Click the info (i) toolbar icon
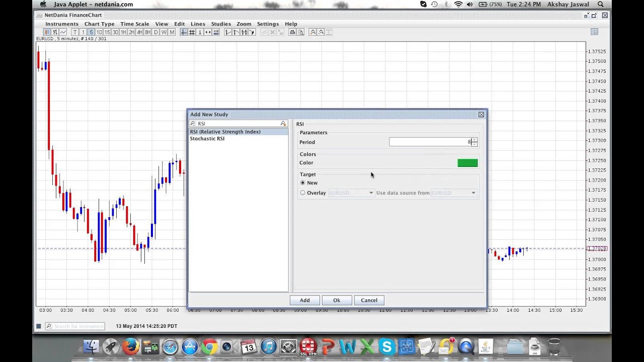 click(x=200, y=32)
